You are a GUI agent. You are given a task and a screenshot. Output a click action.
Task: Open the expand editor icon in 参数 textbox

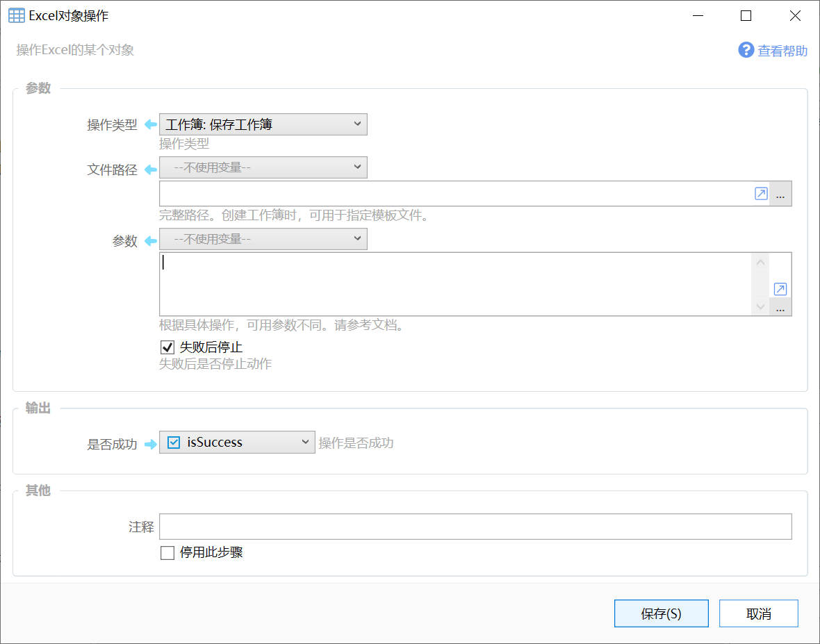tap(780, 289)
